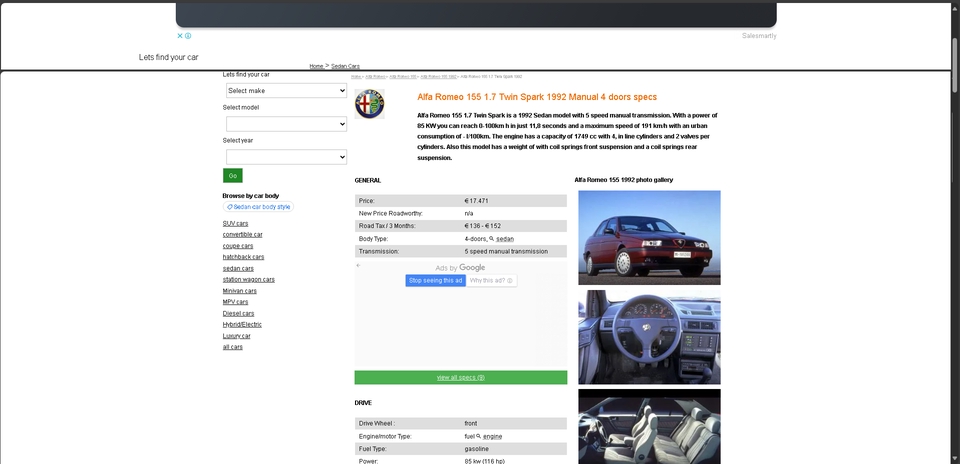Open the Select model dropdown
Image resolution: width=960 pixels, height=464 pixels.
click(x=287, y=124)
